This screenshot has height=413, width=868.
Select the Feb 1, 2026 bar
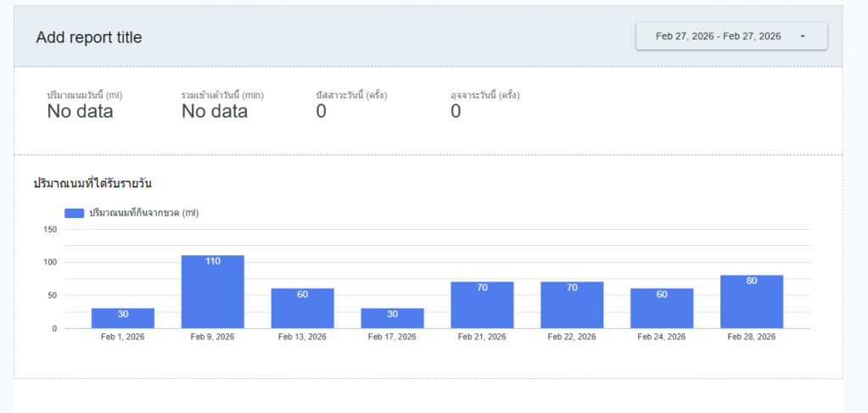pos(123,318)
